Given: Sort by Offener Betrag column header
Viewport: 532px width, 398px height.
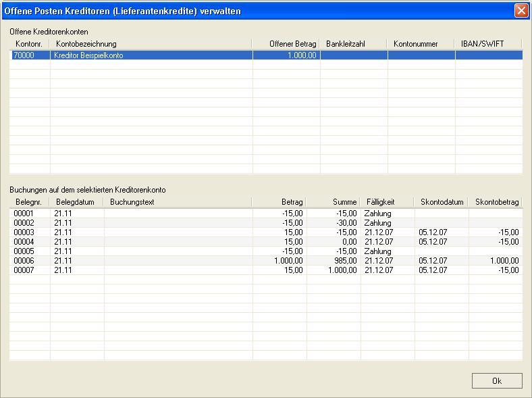Looking at the screenshot, I should [x=286, y=43].
